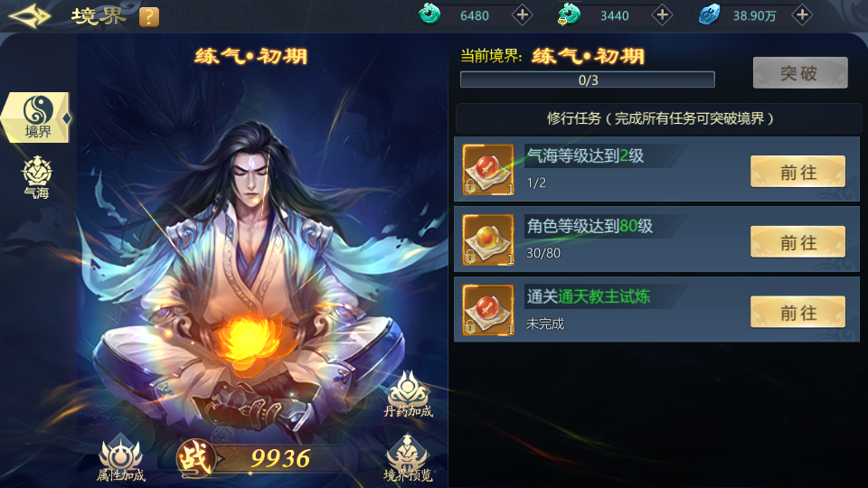Image resolution: width=868 pixels, height=488 pixels.
Task: Click the back arrow icon
Action: (29, 16)
